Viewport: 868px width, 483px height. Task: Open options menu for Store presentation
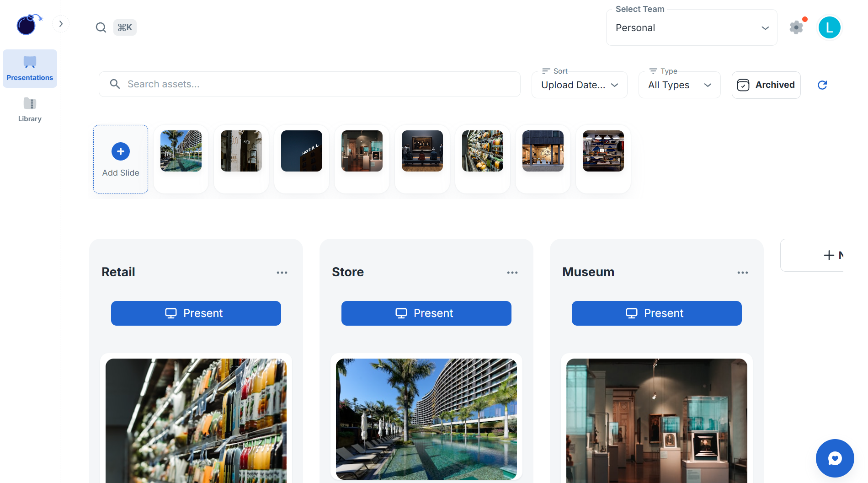point(512,273)
